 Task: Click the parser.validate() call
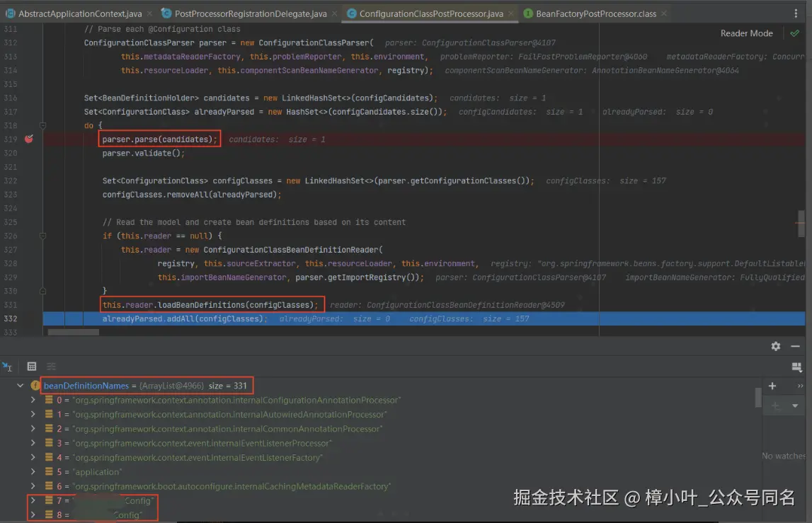point(144,153)
